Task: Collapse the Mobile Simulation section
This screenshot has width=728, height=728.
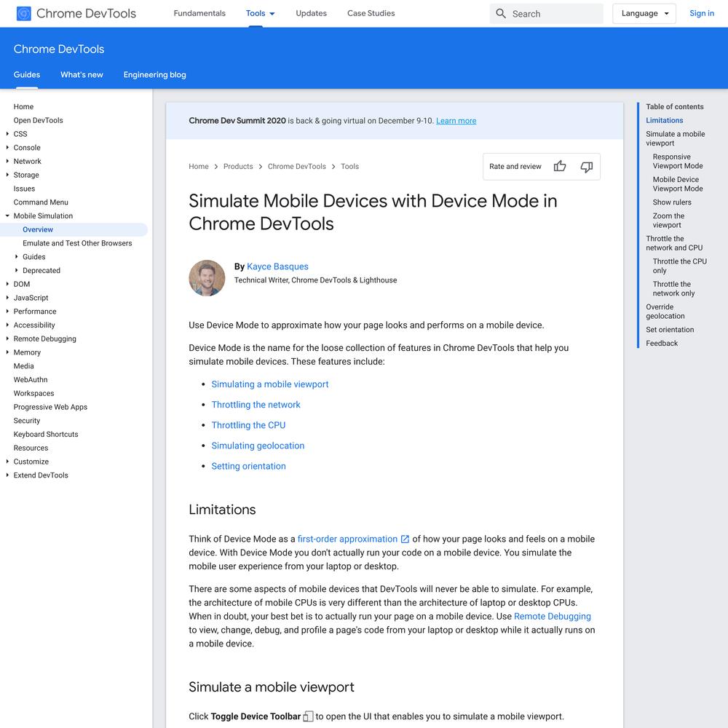Action: (x=7, y=216)
